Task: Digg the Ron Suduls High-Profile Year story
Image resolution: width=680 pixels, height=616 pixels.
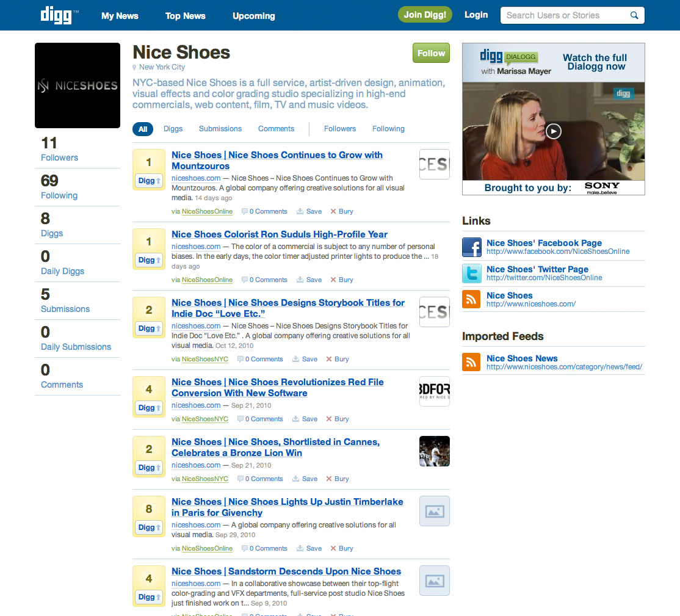Action: pyautogui.click(x=149, y=260)
